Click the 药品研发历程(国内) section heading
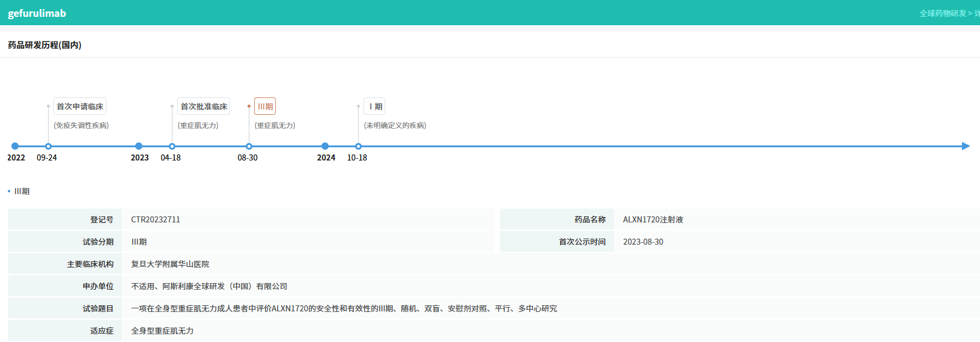 click(44, 45)
